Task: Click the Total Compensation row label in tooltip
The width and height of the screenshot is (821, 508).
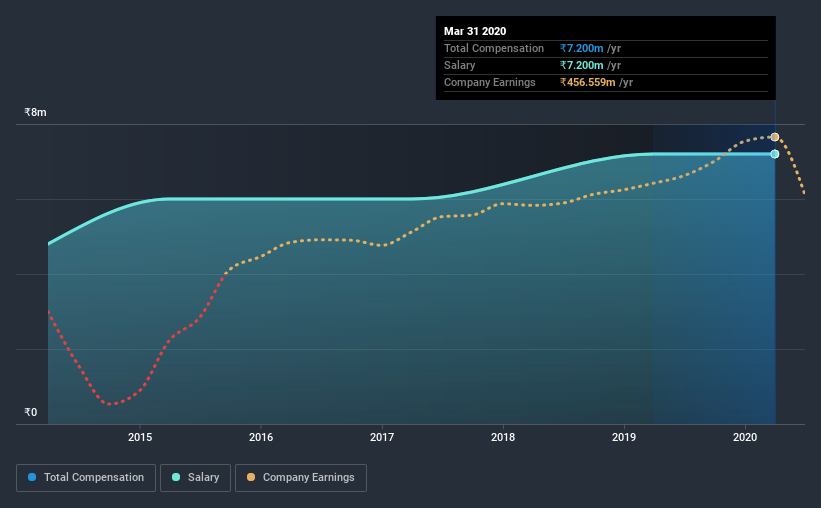Action: [494, 48]
